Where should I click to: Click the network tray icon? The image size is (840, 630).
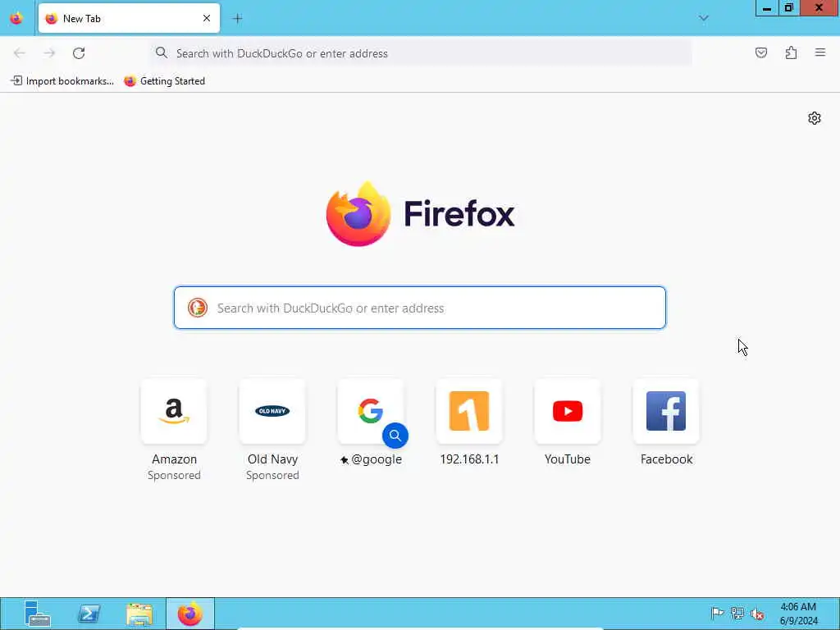(x=737, y=614)
